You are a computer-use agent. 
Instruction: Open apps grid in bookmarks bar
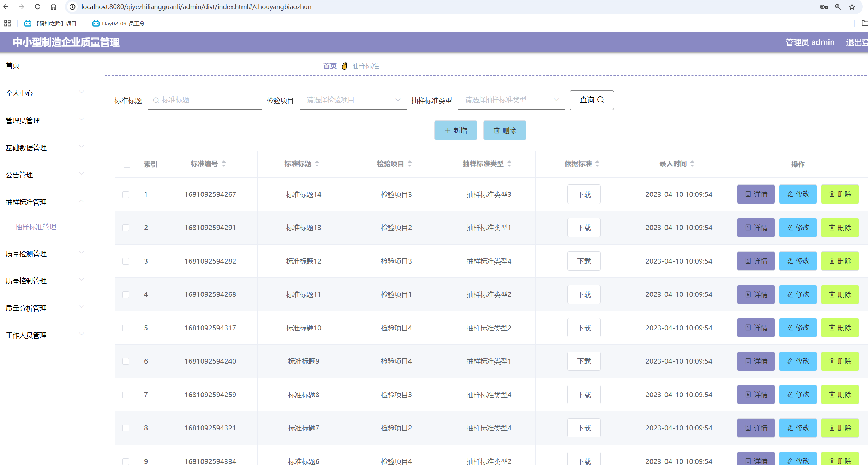tap(7, 23)
